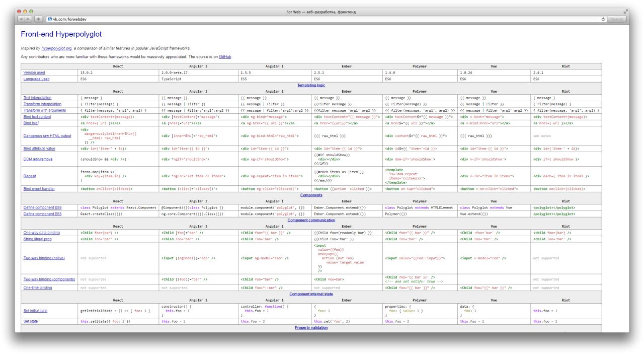Open the 'Define component ES5' link

[43, 214]
